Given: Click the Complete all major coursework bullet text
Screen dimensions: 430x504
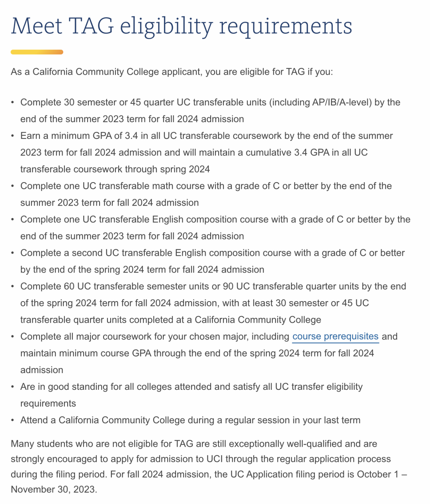Looking at the screenshot, I should pos(209,353).
